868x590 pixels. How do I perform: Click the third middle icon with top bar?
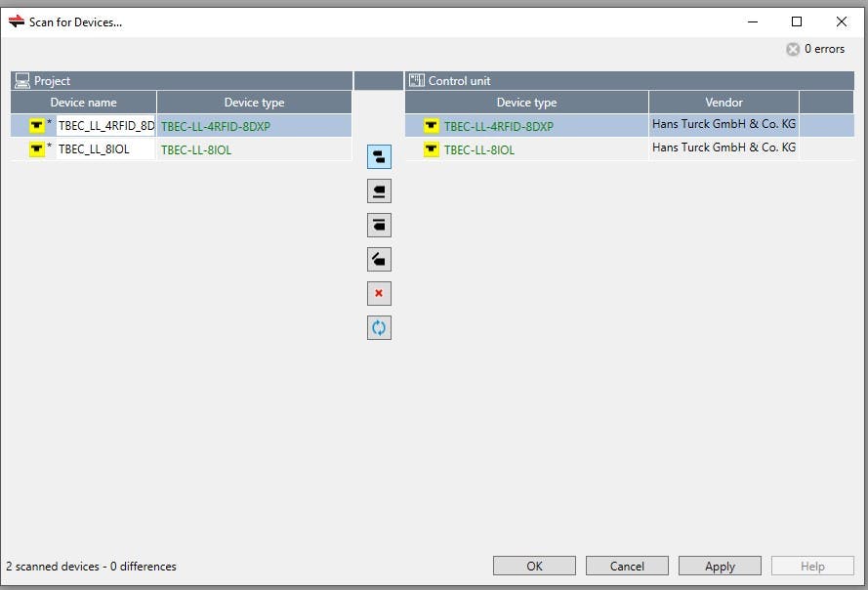[379, 225]
